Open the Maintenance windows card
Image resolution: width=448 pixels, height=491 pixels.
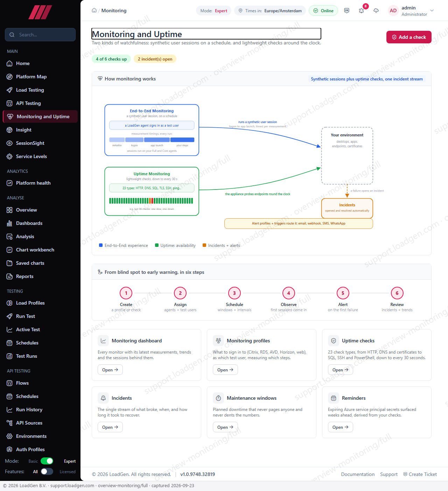pyautogui.click(x=225, y=427)
